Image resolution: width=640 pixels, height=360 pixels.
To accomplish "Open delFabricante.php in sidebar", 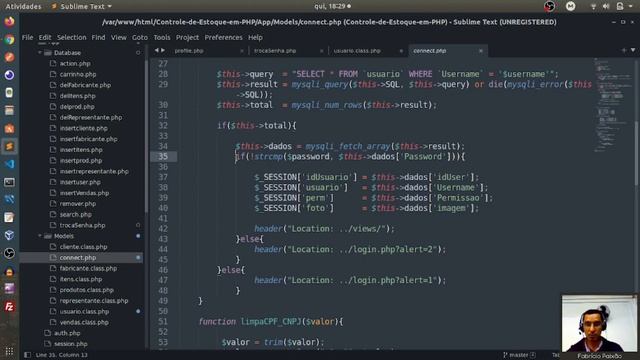I will click(85, 85).
